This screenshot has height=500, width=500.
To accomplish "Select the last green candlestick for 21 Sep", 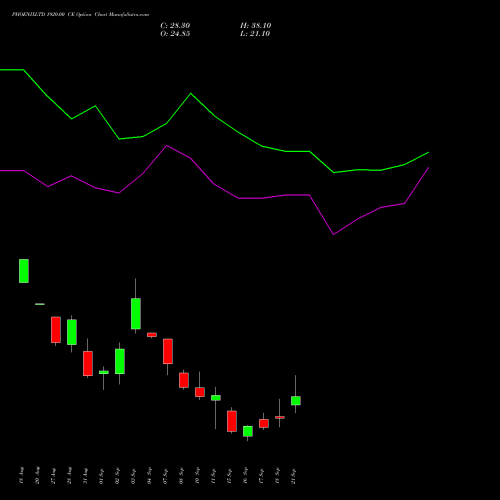I will pyautogui.click(x=296, y=401).
